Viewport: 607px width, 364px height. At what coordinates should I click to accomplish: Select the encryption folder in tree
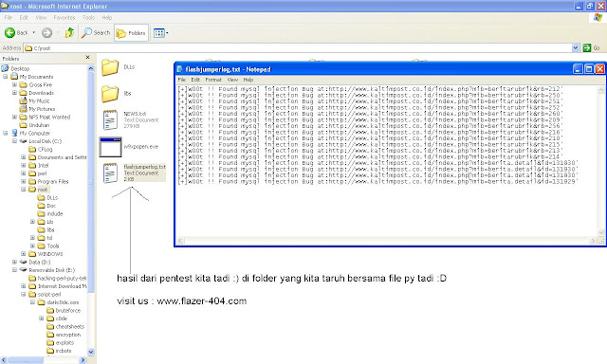[68, 335]
